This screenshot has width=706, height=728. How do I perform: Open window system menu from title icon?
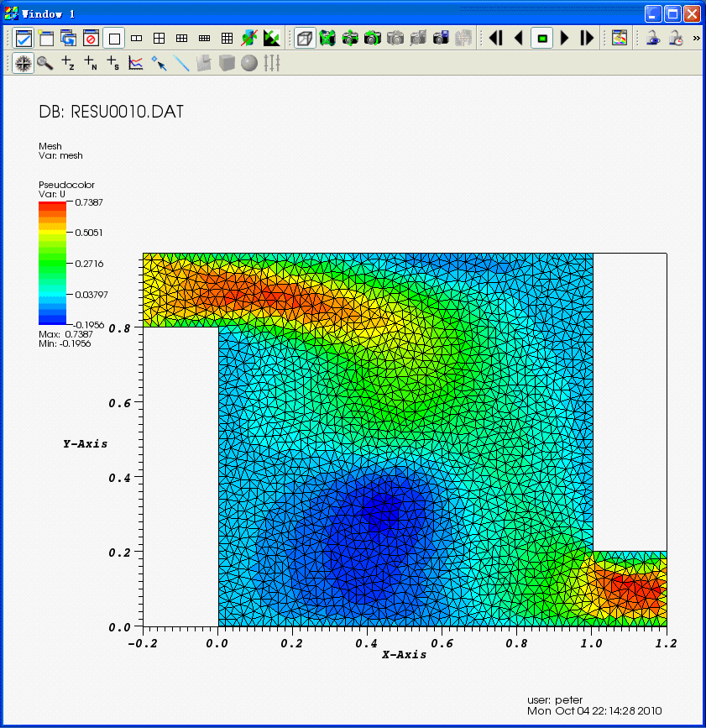point(11,13)
